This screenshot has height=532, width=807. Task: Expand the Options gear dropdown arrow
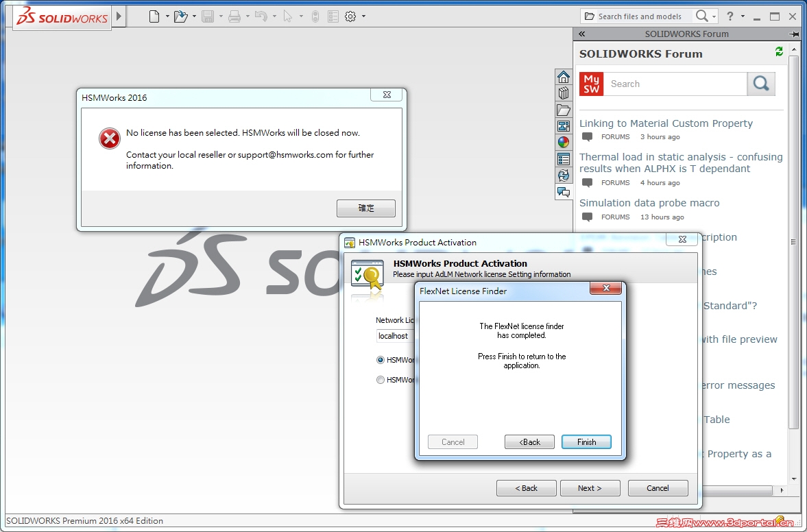pyautogui.click(x=364, y=16)
